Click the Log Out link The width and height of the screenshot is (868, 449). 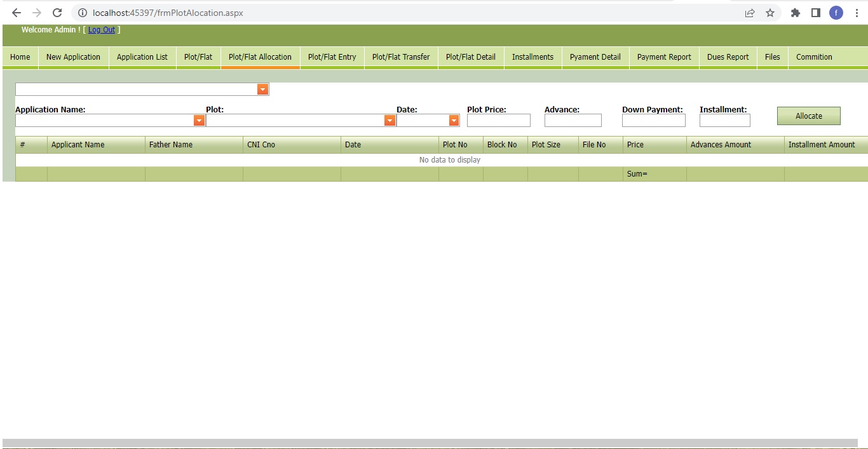tap(102, 30)
